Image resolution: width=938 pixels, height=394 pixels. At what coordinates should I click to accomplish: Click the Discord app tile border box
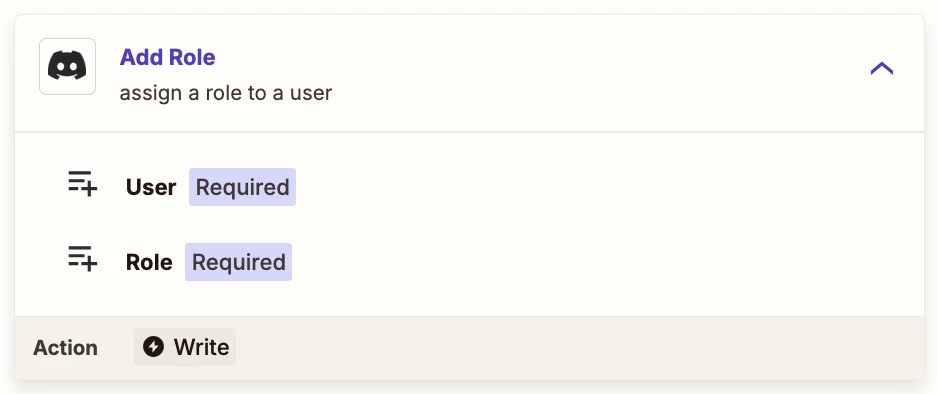click(68, 66)
